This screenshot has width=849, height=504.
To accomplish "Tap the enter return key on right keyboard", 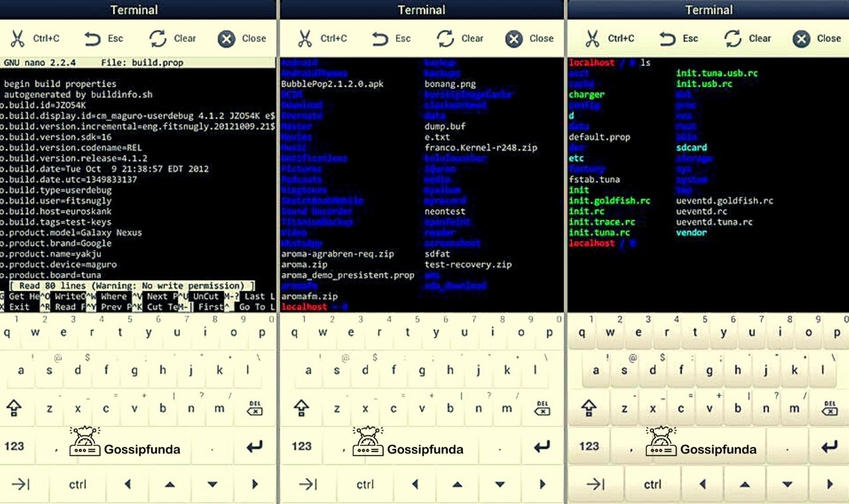I will pyautogui.click(x=830, y=447).
